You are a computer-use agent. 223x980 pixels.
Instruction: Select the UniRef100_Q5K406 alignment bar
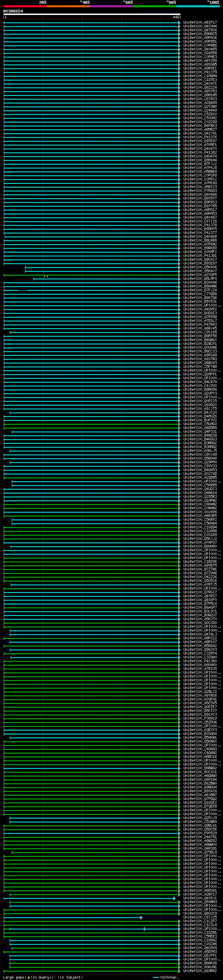102,267
